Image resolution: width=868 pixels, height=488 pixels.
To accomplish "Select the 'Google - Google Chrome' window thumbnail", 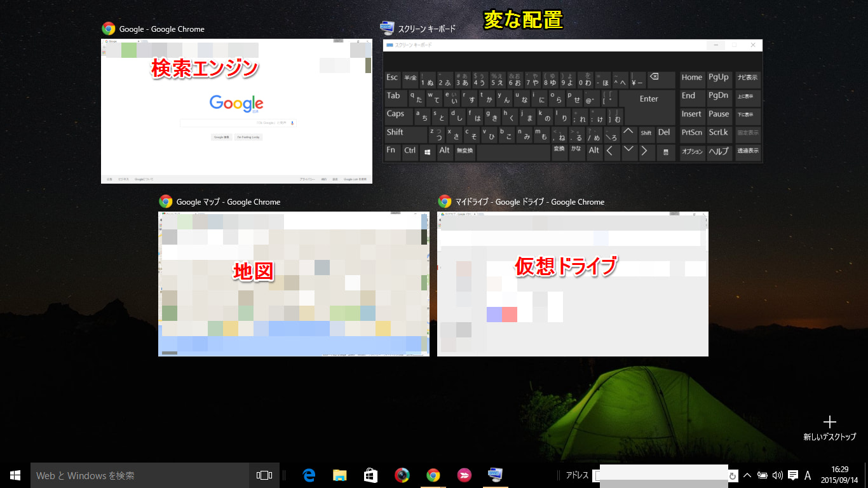I will 236,111.
